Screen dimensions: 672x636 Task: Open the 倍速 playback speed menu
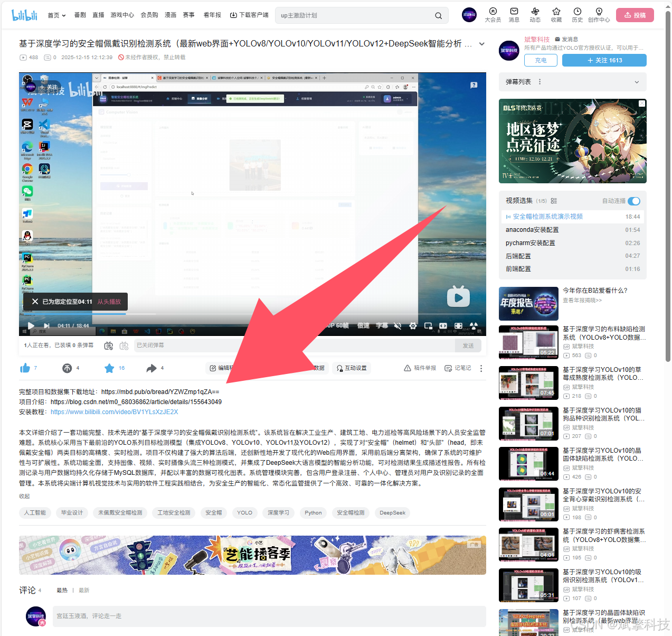click(363, 326)
